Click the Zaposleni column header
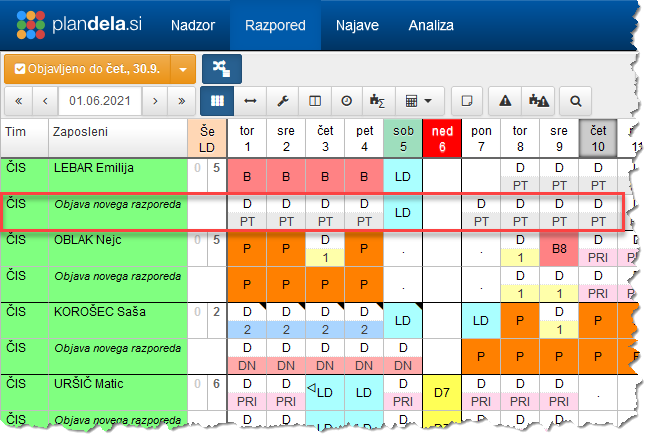The image size is (650, 440). click(118, 139)
